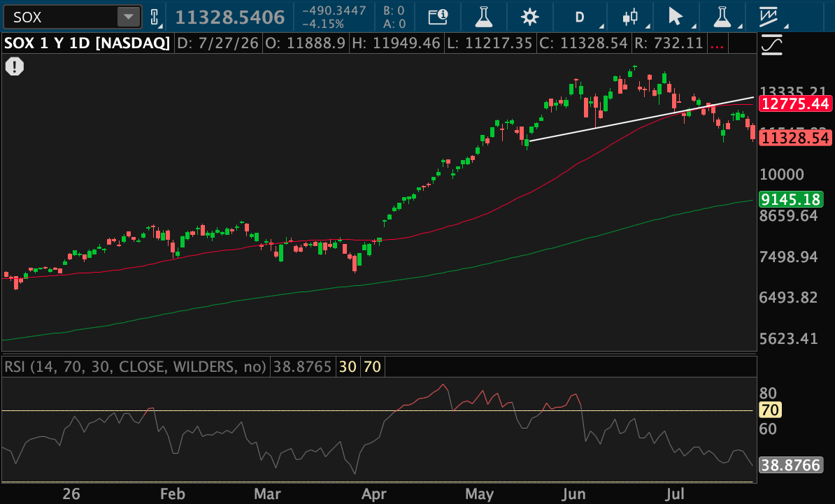Click the Jun label on time axis
The width and height of the screenshot is (835, 504).
pos(573,494)
